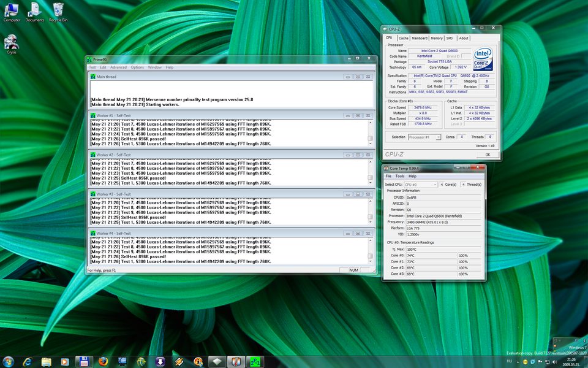The width and height of the screenshot is (588, 368).
Task: Launch Windows Media Player from taskbar
Action: (x=65, y=362)
